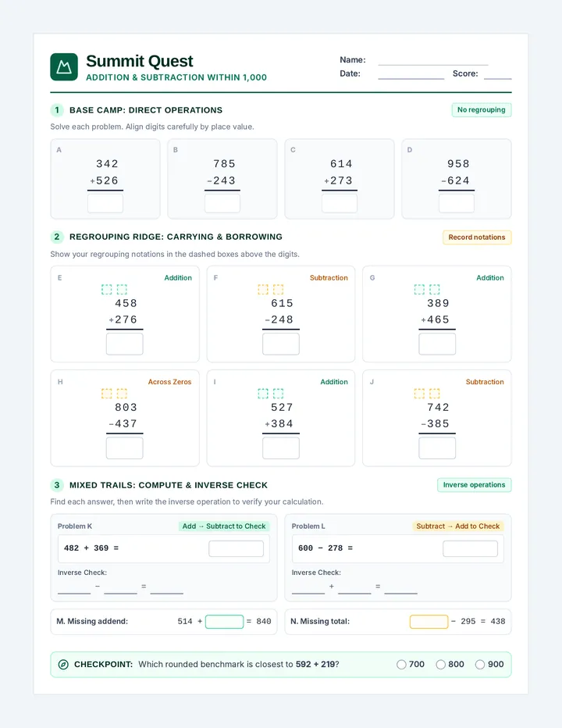This screenshot has height=728, width=562.
Task: Click the 592 + 219 expression in Checkpoint
Action: [315, 665]
